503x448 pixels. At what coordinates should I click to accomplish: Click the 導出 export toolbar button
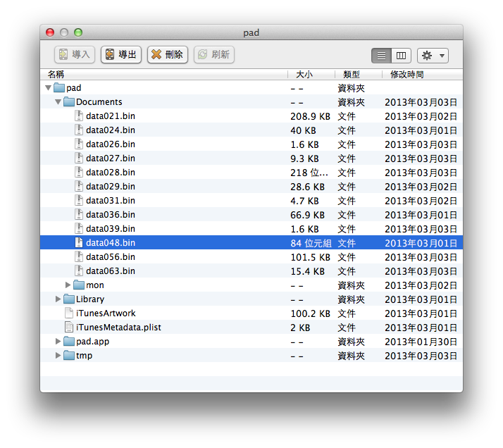[x=121, y=54]
